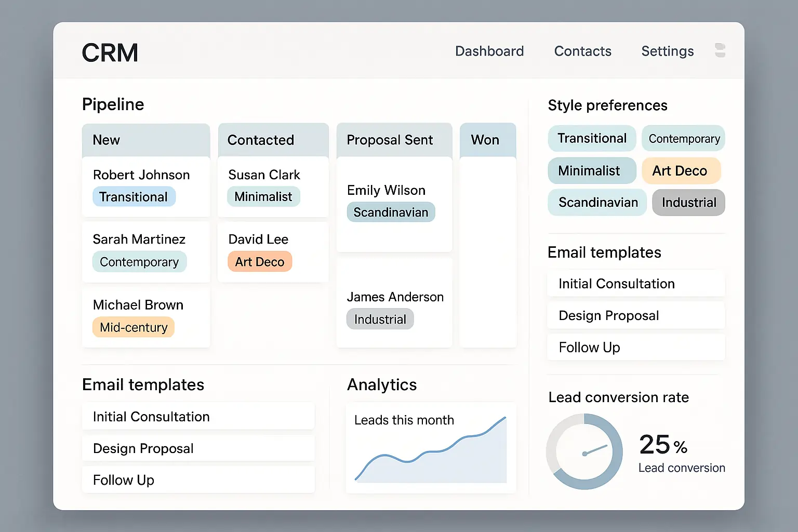Open the Sarah Martinez lead card
Viewport: 798px width, 532px height.
coord(146,252)
